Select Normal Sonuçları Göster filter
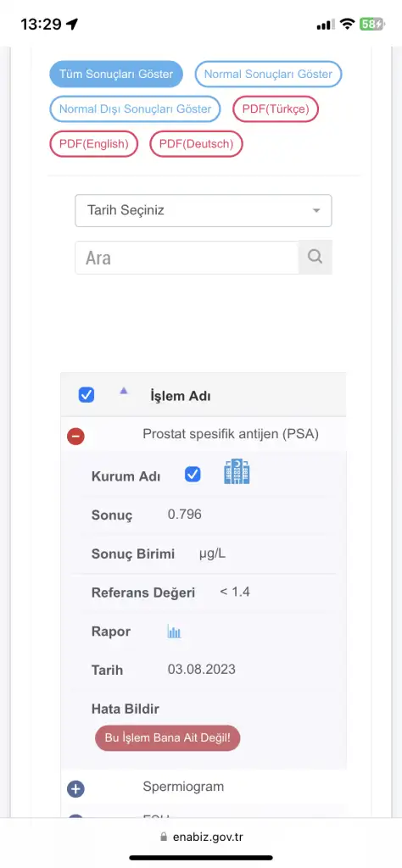The image size is (402, 868). point(268,75)
